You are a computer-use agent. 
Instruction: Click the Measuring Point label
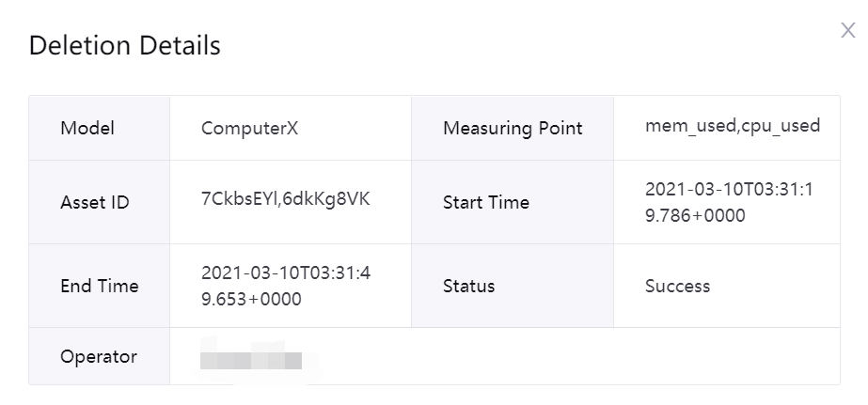click(x=513, y=128)
